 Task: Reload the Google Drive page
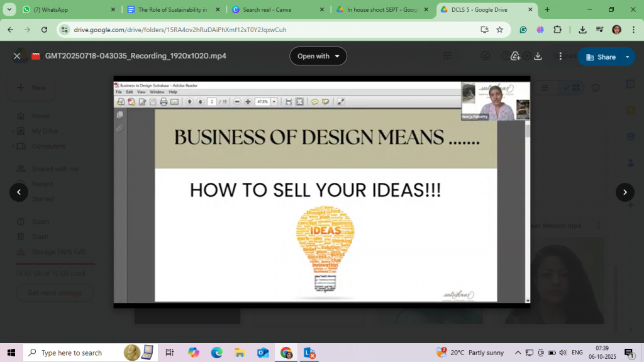pyautogui.click(x=44, y=30)
